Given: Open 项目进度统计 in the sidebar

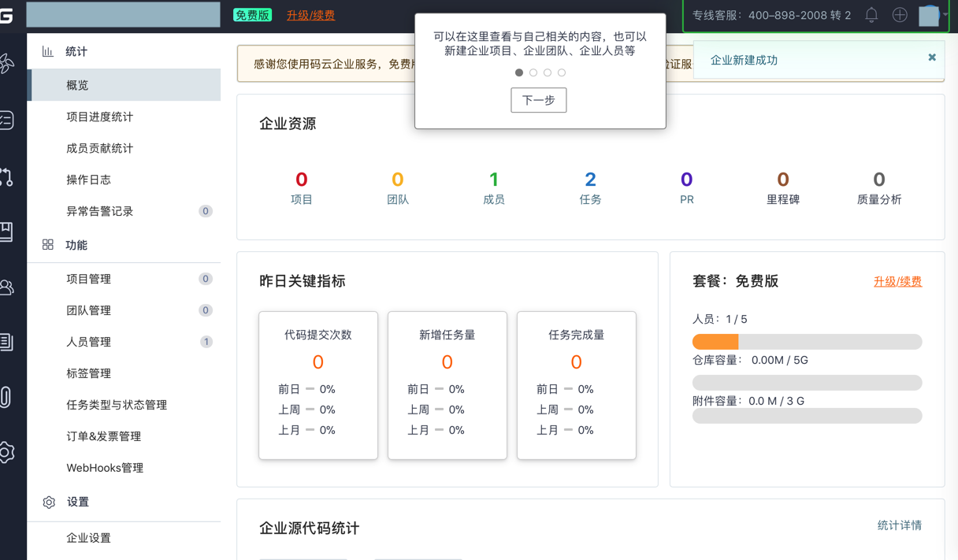Looking at the screenshot, I should tap(99, 117).
